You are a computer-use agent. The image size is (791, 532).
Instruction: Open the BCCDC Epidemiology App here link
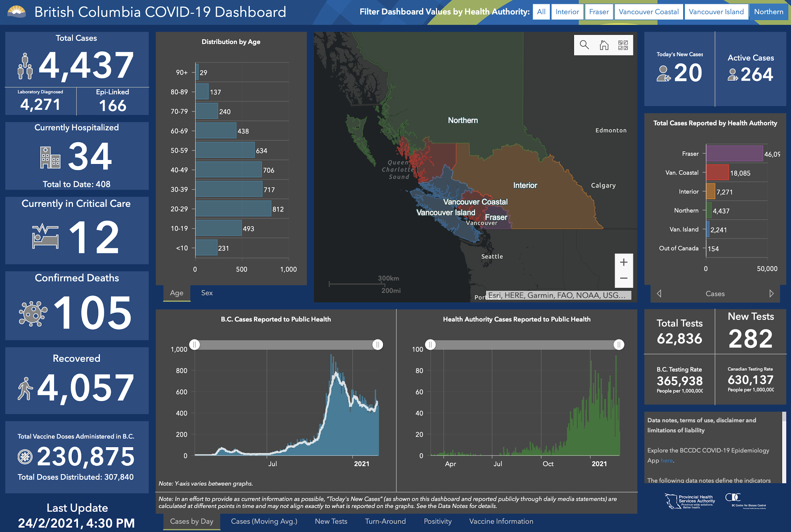click(667, 461)
